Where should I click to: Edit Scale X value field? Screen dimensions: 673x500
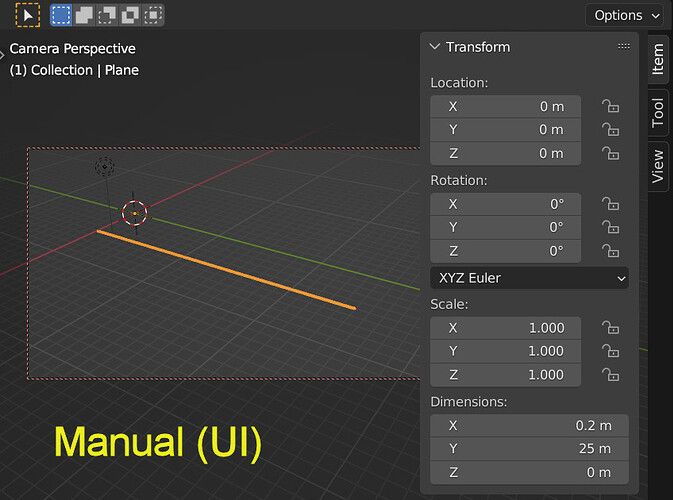[x=505, y=328]
